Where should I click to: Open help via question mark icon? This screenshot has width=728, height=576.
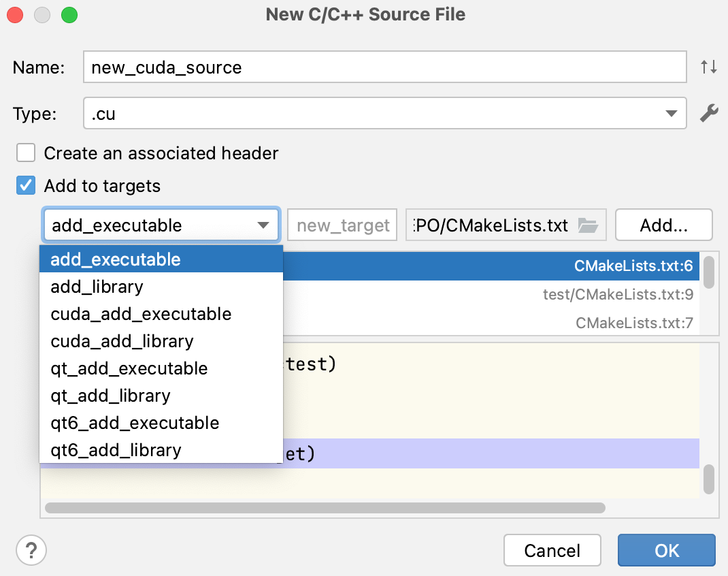31,550
